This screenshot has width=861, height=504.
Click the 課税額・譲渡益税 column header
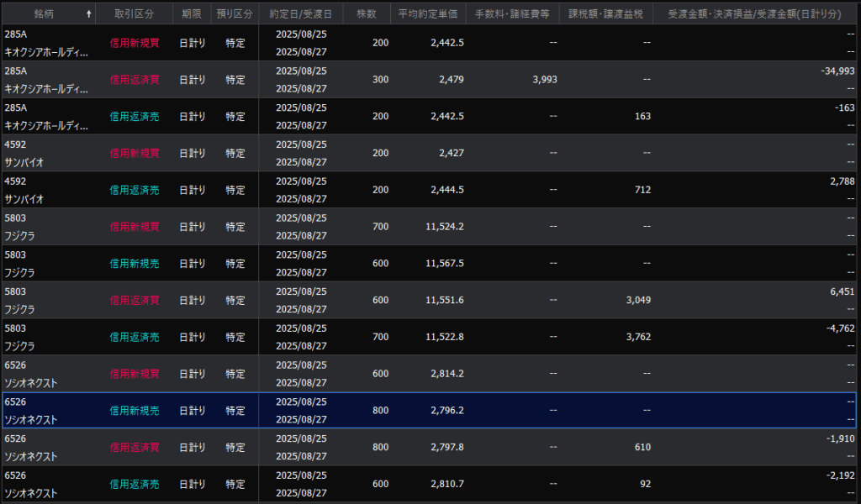605,14
